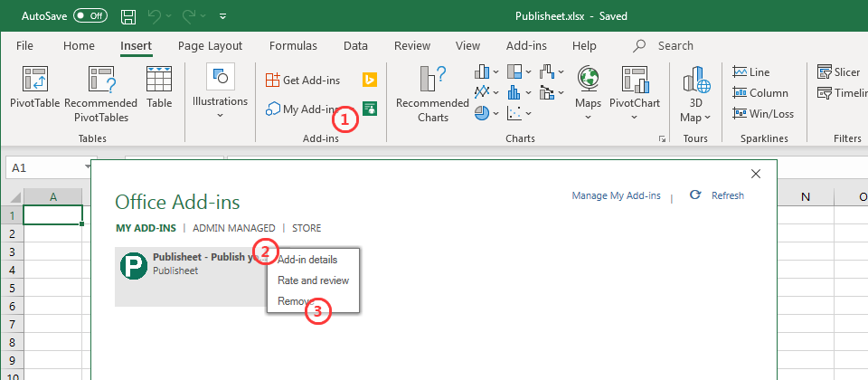
Task: Select cell A1 in the worksheet
Action: (x=53, y=215)
